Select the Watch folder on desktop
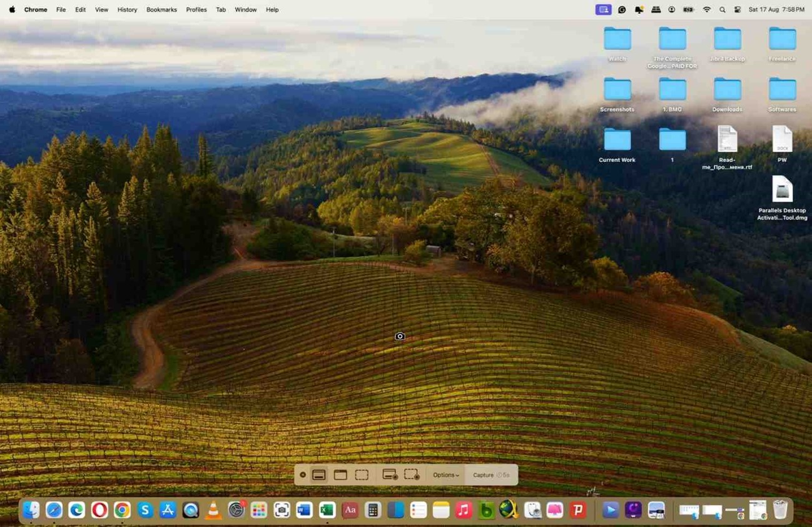The width and height of the screenshot is (812, 527). [617, 44]
